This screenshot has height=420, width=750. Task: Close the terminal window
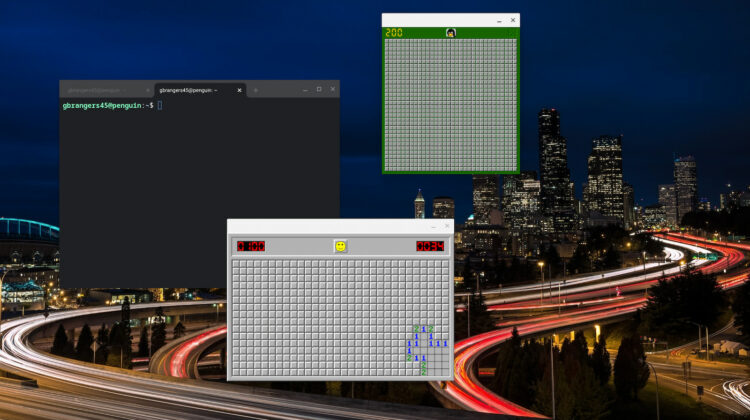click(x=332, y=89)
